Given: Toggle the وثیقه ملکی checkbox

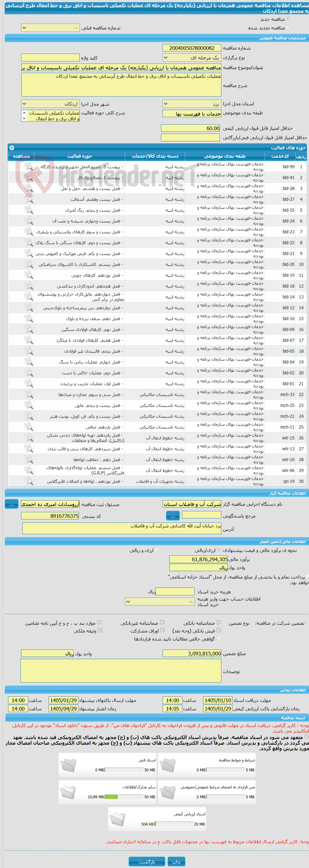Looking at the screenshot, I should tap(100, 630).
